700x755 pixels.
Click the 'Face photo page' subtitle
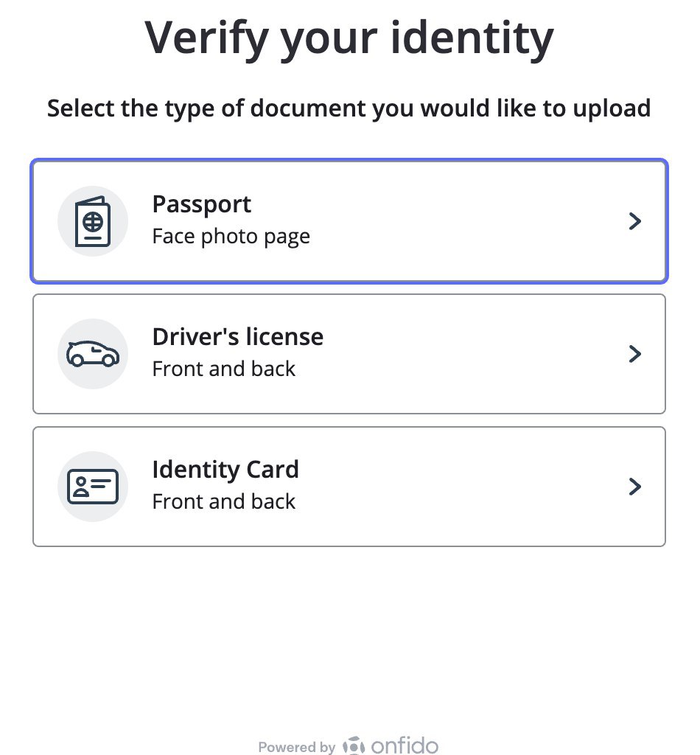click(231, 237)
